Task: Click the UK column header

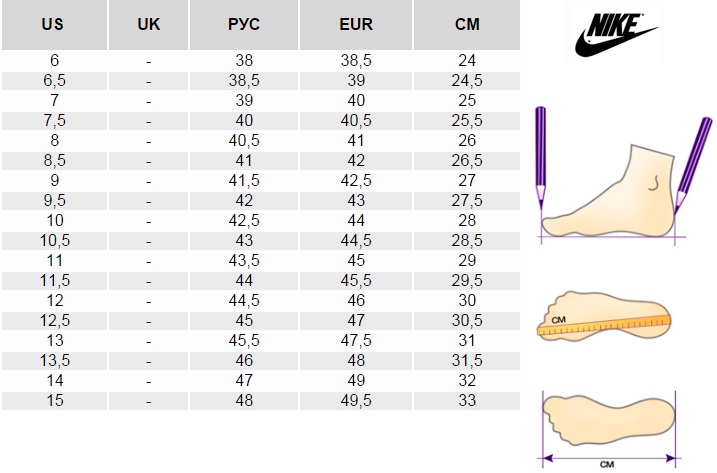Action: click(x=149, y=25)
